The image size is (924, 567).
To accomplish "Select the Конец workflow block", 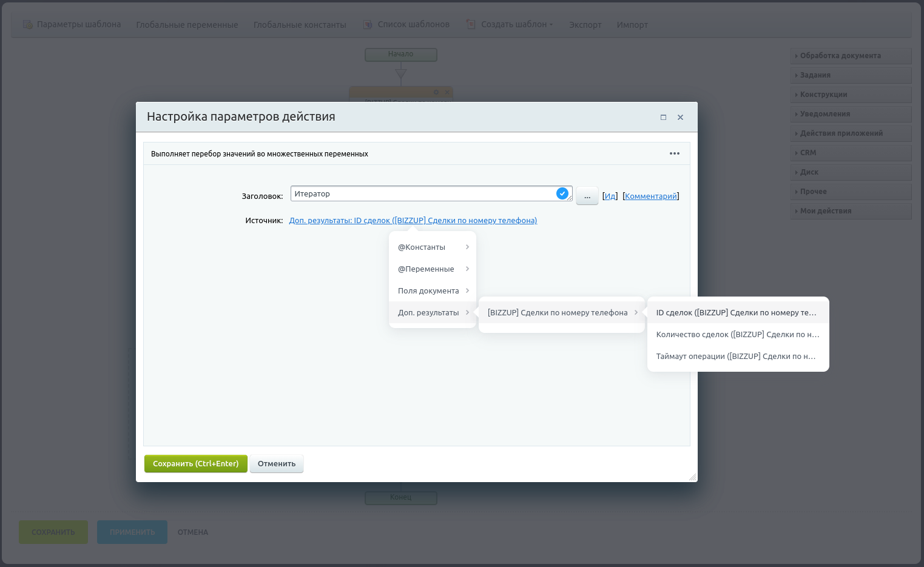I will [401, 498].
